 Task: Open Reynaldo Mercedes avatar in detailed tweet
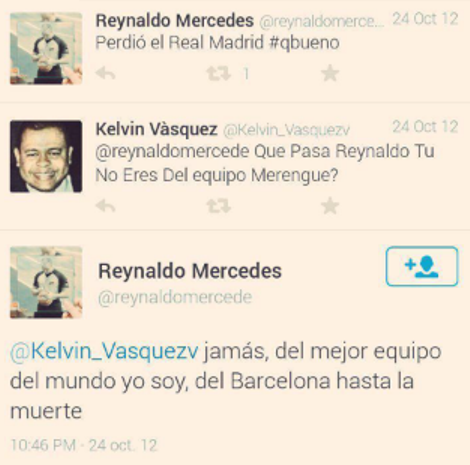coord(46,282)
